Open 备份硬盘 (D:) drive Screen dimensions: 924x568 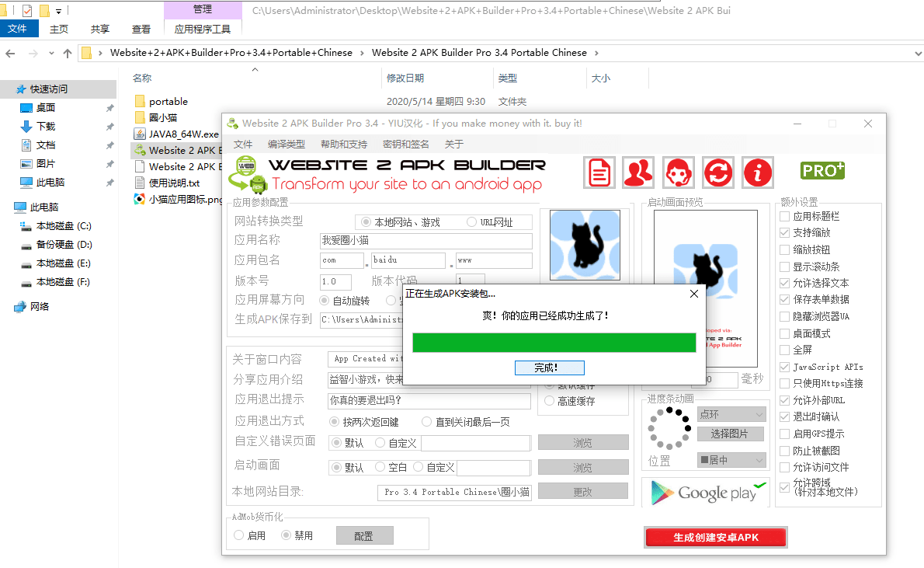64,244
